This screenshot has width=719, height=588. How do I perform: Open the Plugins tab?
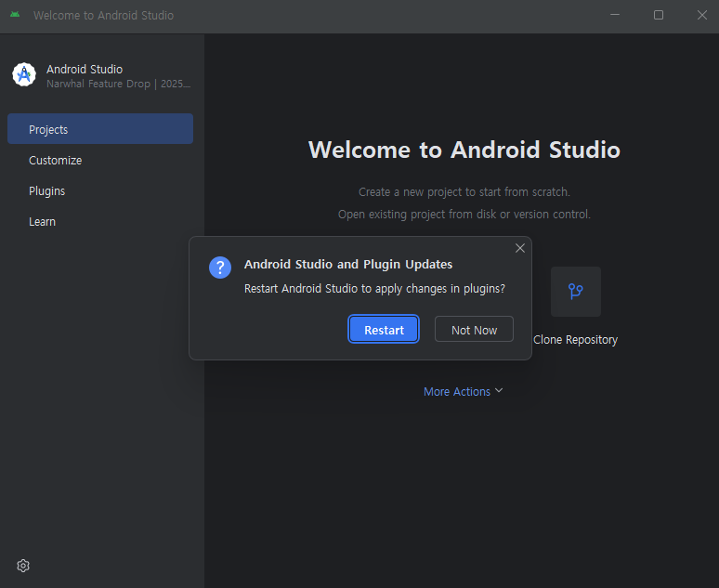pyautogui.click(x=100, y=190)
